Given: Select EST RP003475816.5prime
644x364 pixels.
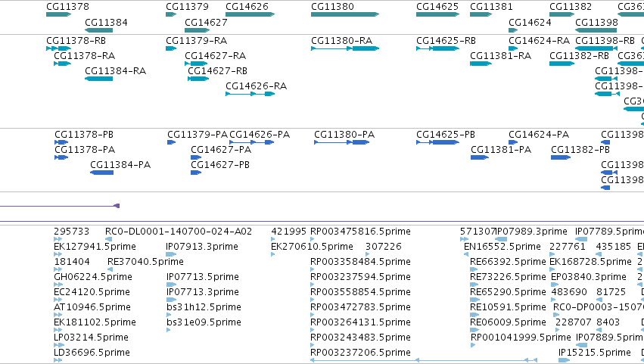Looking at the screenshot, I should tap(361, 232).
